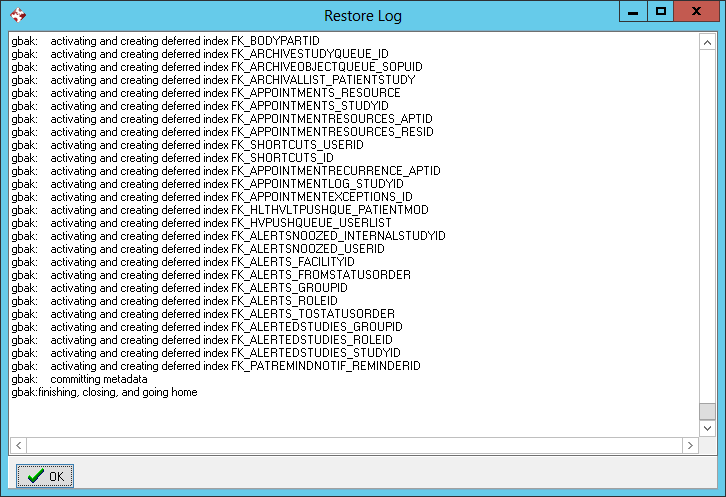This screenshot has height=497, width=726.
Task: Click the vertical scrollbar down arrow
Action: tap(707, 427)
